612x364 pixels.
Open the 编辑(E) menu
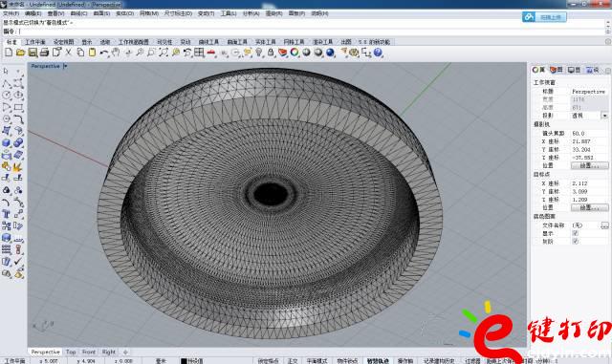coord(33,13)
